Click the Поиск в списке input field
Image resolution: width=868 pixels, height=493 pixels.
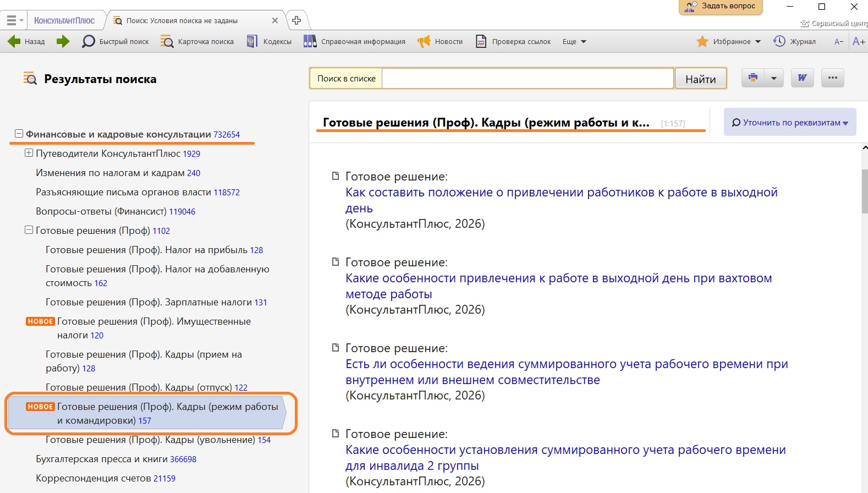pyautogui.click(x=528, y=78)
